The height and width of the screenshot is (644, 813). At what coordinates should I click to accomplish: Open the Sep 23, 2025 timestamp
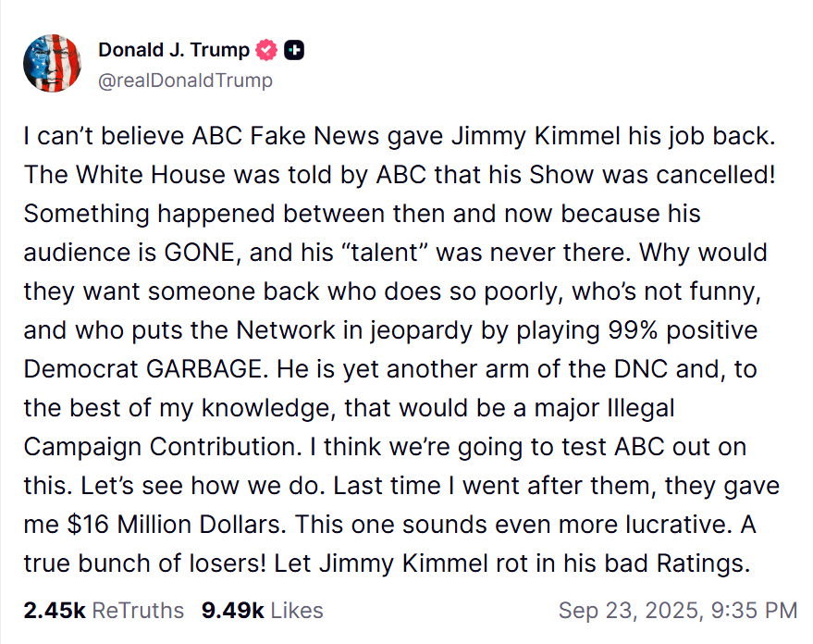click(x=678, y=611)
